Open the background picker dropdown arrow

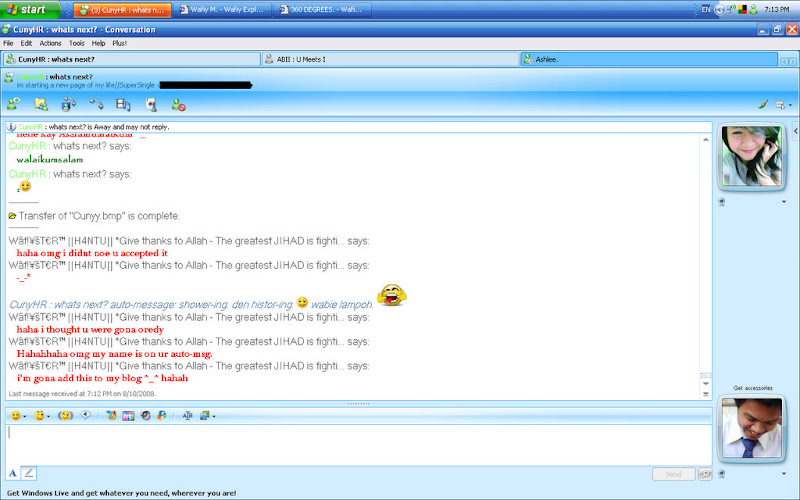pos(214,417)
